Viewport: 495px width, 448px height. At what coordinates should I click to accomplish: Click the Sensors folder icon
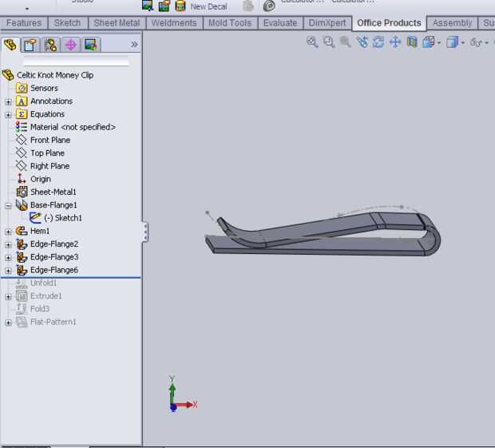click(22, 88)
